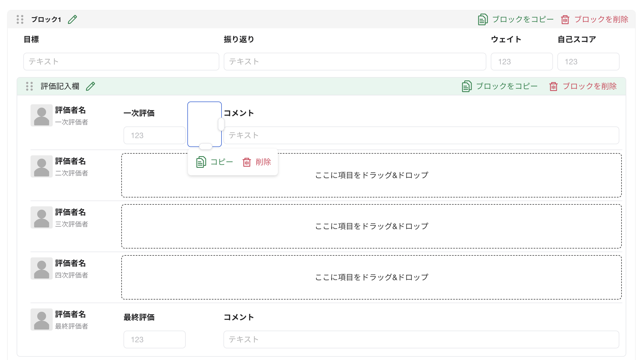The width and height of the screenshot is (644, 360).
Task: Click the pencil icon next to 評価記入欄
Action: pos(90,86)
